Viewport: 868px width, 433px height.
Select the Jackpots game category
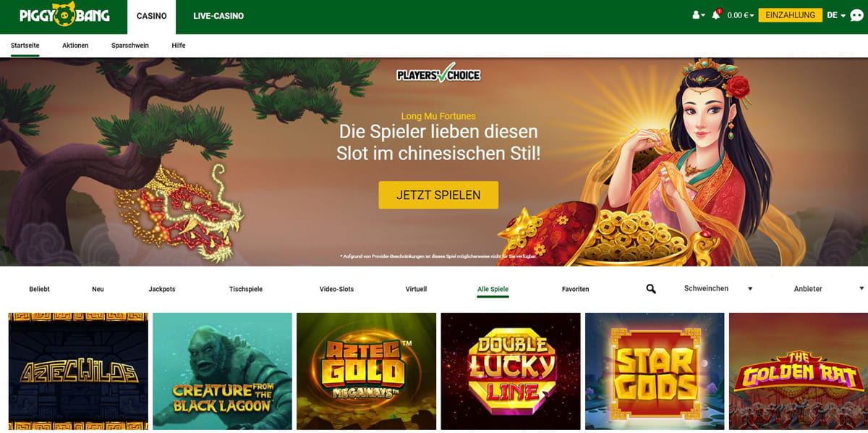(162, 289)
